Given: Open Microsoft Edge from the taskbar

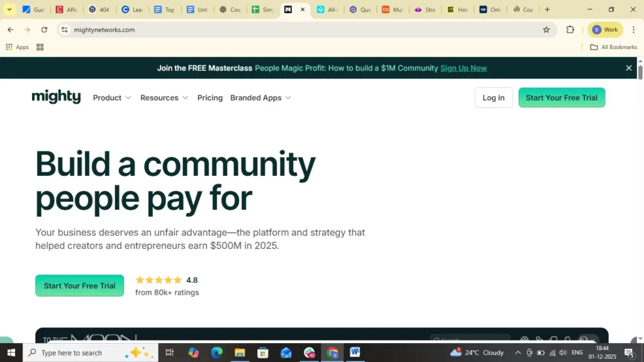Looking at the screenshot, I should 216,353.
